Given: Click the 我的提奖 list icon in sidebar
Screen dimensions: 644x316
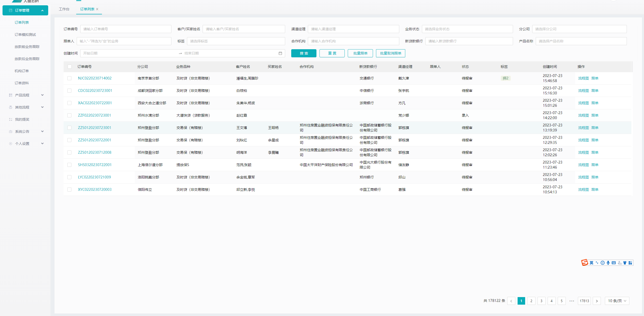Looking at the screenshot, I should pyautogui.click(x=11, y=119).
